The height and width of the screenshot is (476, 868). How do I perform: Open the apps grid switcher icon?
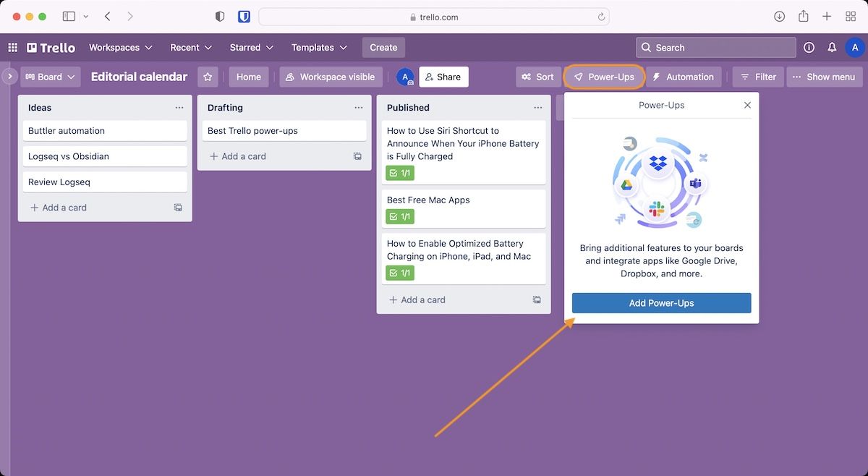pos(12,48)
